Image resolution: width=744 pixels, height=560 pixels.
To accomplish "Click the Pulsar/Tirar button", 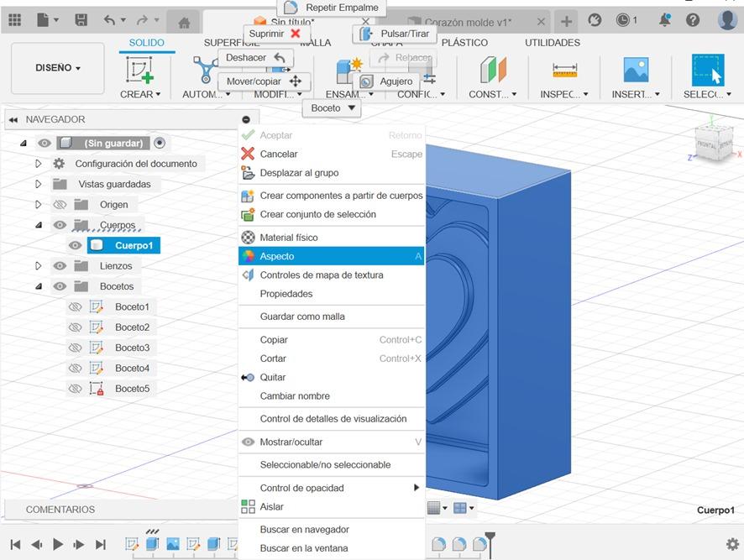I will (x=395, y=34).
